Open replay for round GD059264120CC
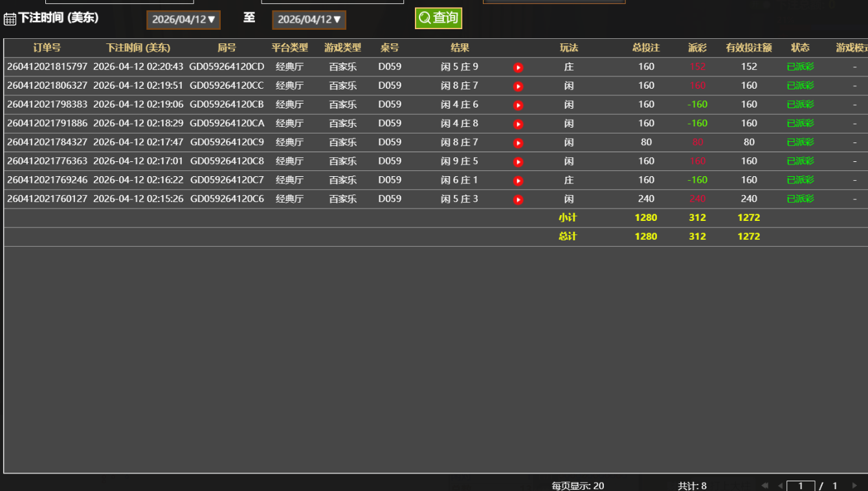Viewport: 868px width, 491px height. coord(518,86)
